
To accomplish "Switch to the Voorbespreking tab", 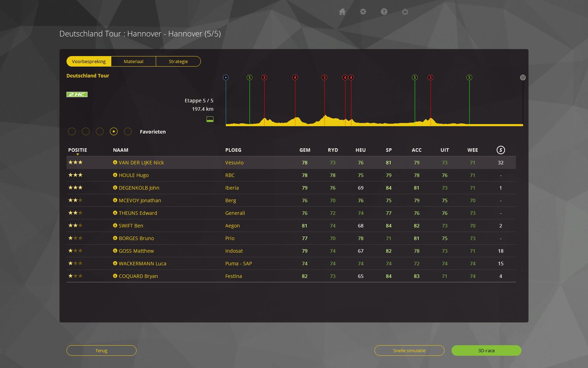I will (89, 61).
